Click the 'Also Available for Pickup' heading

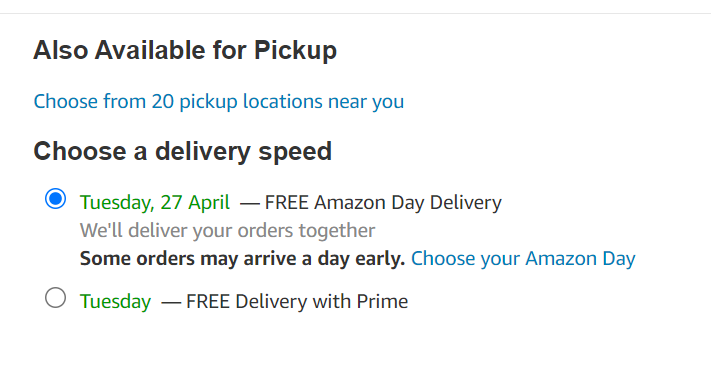tap(185, 50)
